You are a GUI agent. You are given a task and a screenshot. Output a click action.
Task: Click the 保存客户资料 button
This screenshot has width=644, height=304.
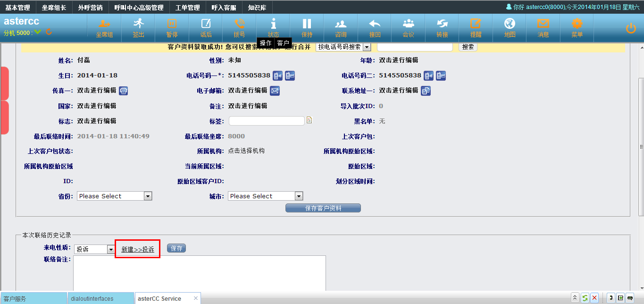323,208
